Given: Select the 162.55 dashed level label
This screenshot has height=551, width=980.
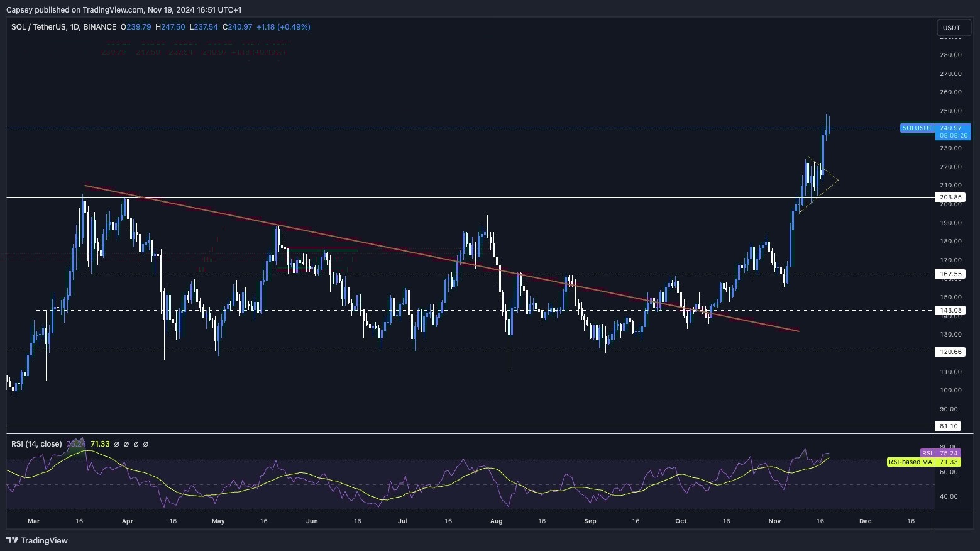Looking at the screenshot, I should click(950, 274).
